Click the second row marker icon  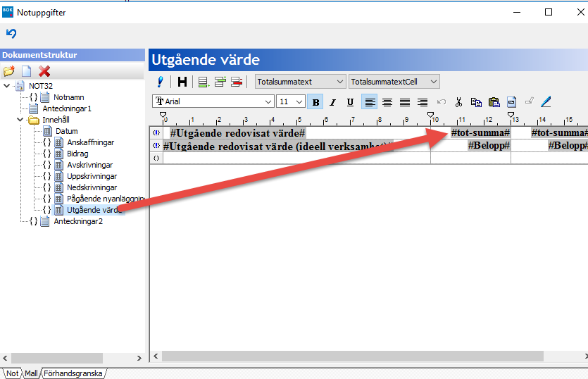[x=156, y=145]
